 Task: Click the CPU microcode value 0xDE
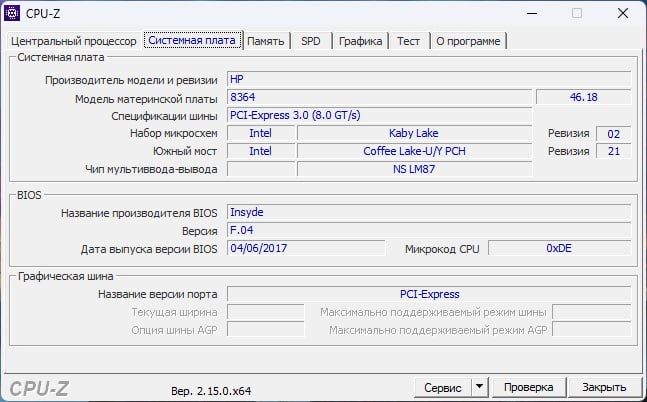559,248
